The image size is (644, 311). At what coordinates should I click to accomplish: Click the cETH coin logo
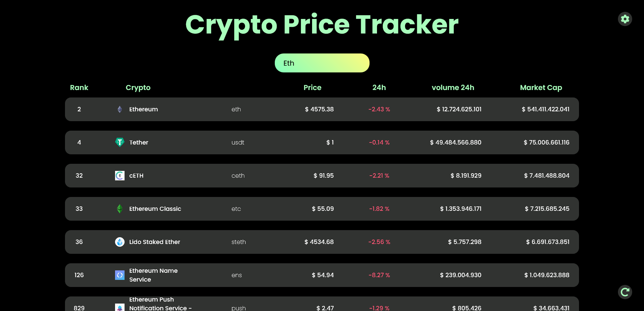point(120,176)
